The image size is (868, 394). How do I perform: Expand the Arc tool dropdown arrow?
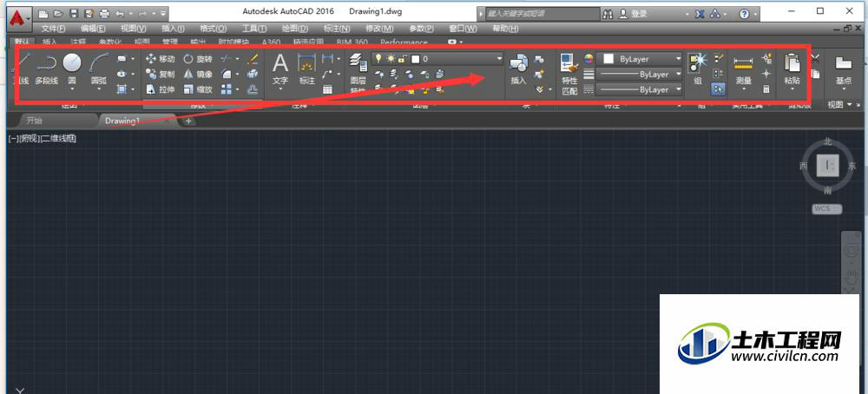tap(99, 89)
